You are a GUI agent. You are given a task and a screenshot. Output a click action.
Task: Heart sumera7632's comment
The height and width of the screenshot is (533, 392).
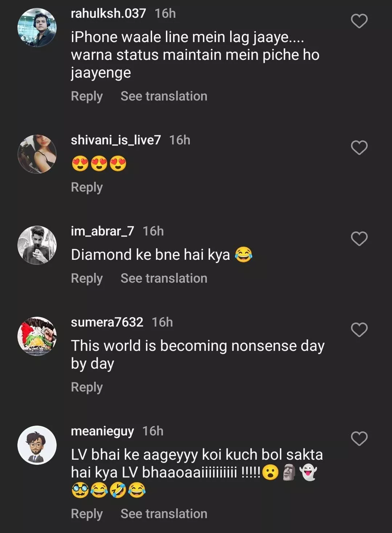pos(359,330)
